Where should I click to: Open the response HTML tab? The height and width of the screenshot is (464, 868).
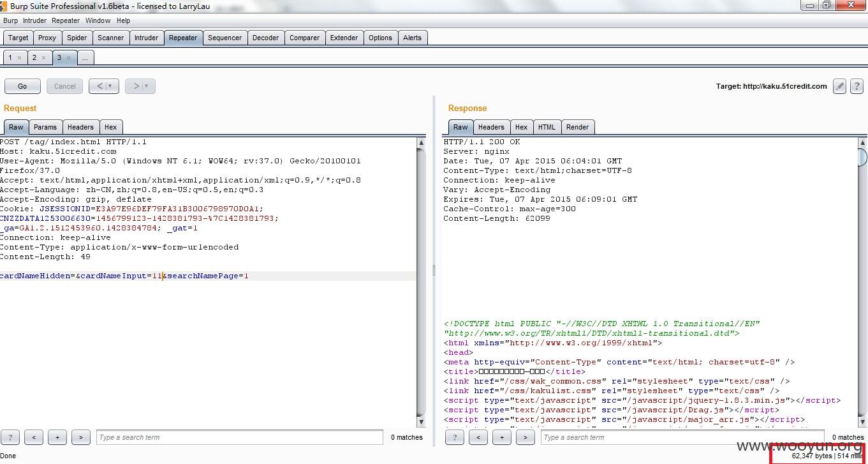(x=547, y=127)
